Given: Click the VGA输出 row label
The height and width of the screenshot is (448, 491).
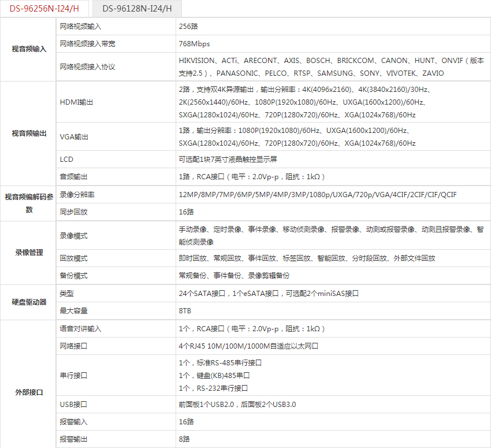Looking at the screenshot, I should 75,137.
